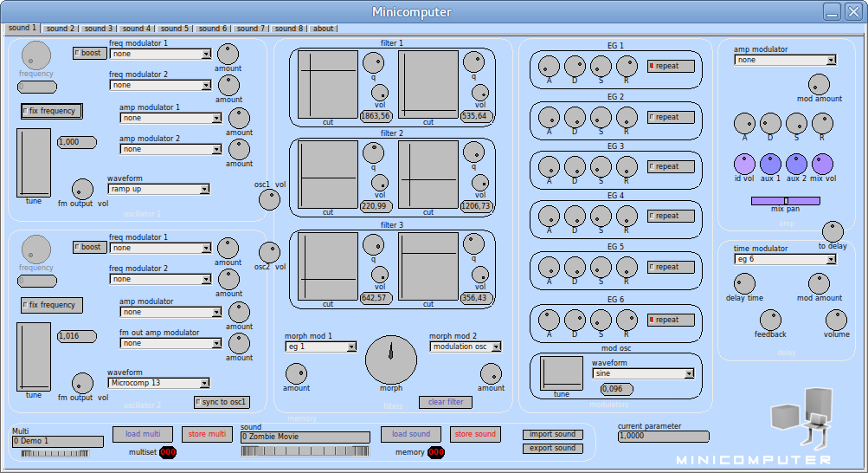Enable oscillator 1 fix frequency

pyautogui.click(x=52, y=111)
